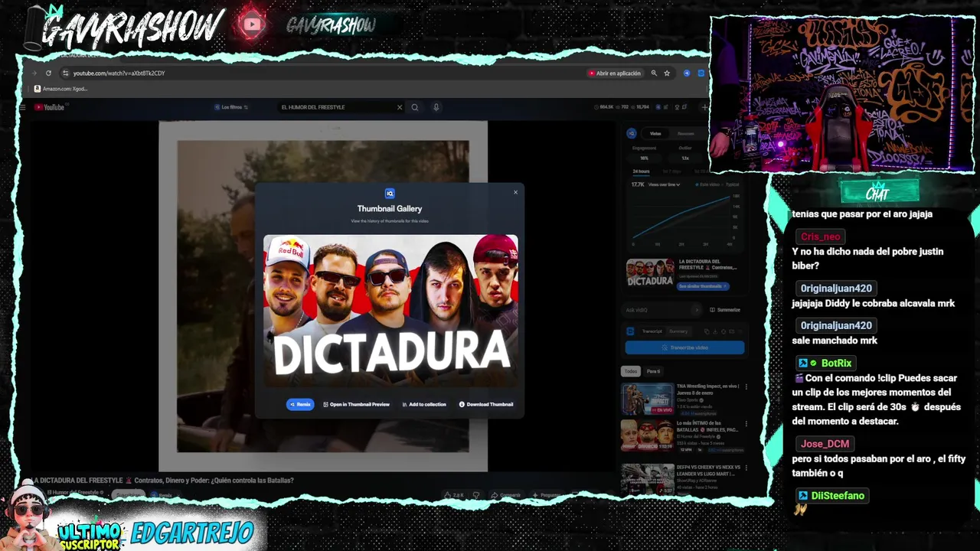Click the Transcribe video button
Image resolution: width=980 pixels, height=551 pixels.
[x=684, y=347]
